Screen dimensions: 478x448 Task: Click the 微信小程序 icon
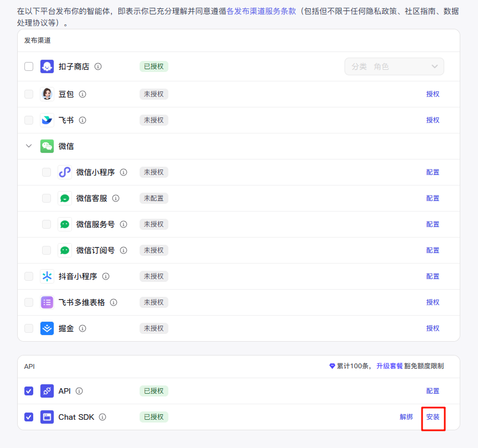point(65,172)
